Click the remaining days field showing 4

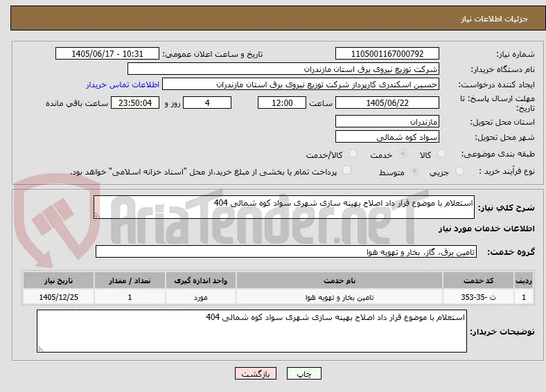(207, 103)
